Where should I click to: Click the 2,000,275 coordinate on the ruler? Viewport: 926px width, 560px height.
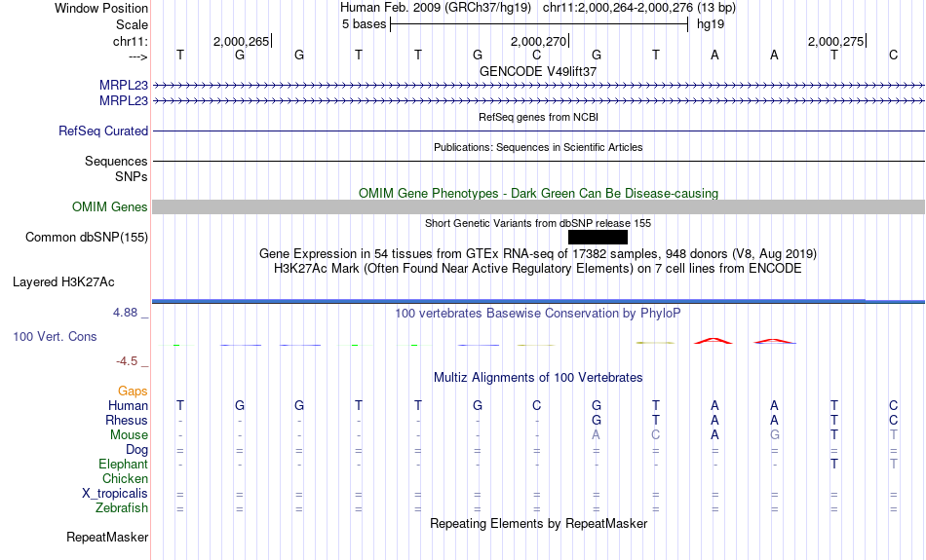click(835, 41)
